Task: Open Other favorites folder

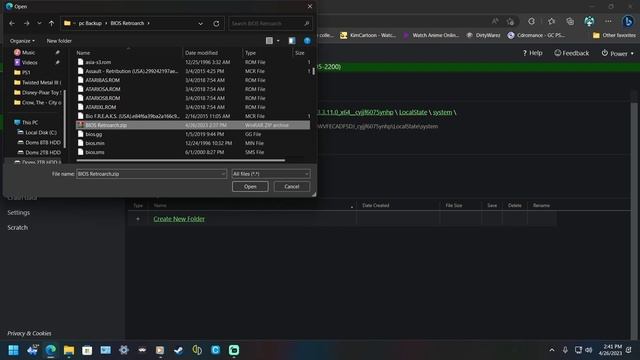Action: 614,36
